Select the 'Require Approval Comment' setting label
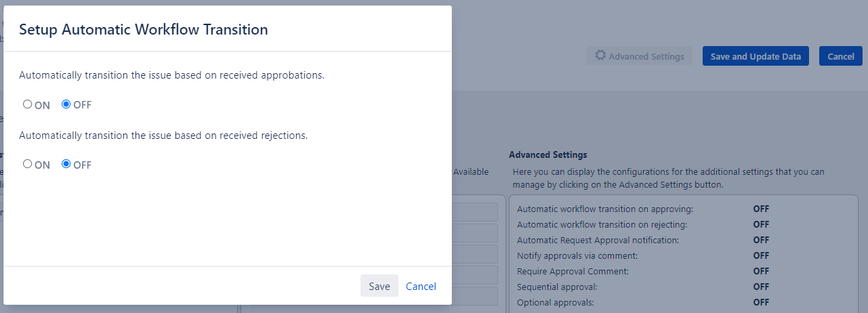Viewport: 868px width, 313px height. coord(573,271)
